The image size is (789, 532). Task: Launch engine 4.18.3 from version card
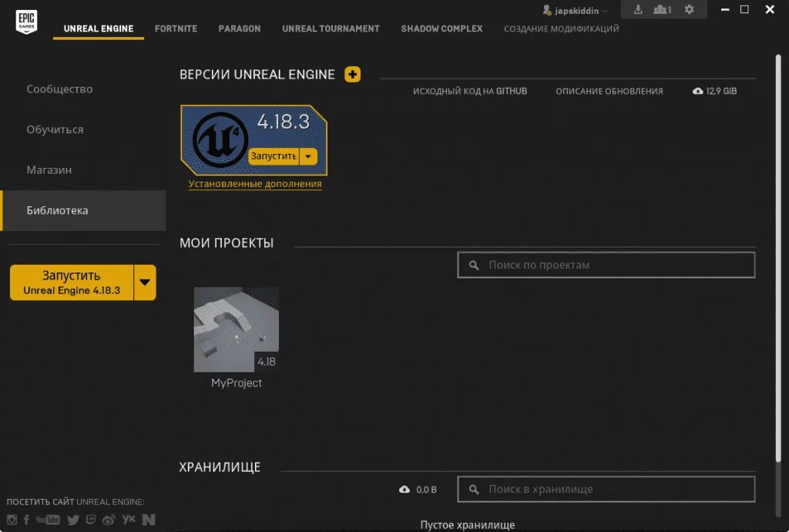[274, 156]
